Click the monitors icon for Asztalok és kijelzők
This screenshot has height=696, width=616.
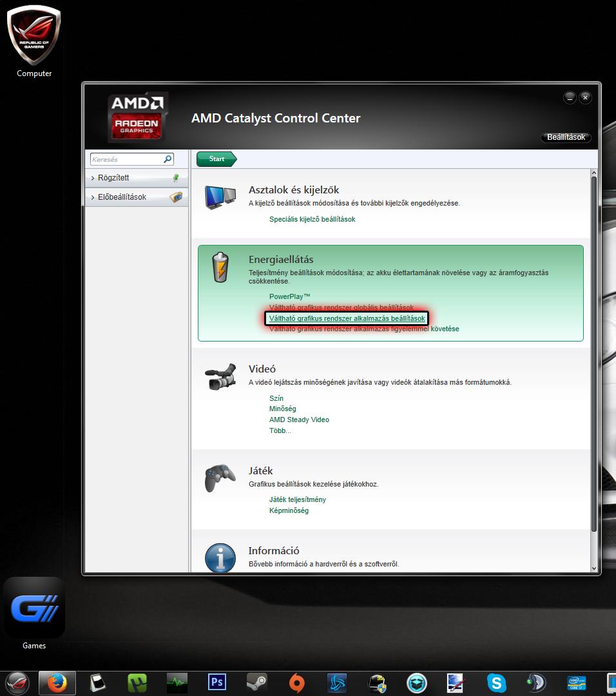point(220,197)
